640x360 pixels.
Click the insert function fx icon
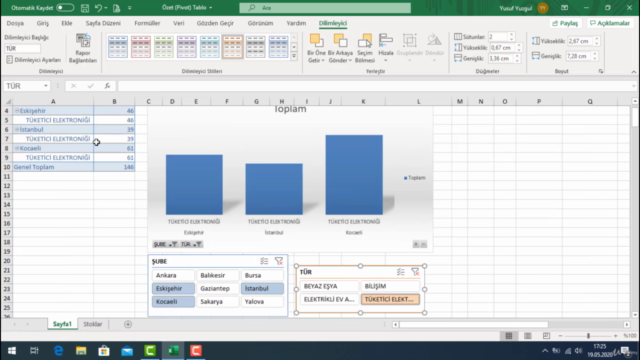click(107, 86)
